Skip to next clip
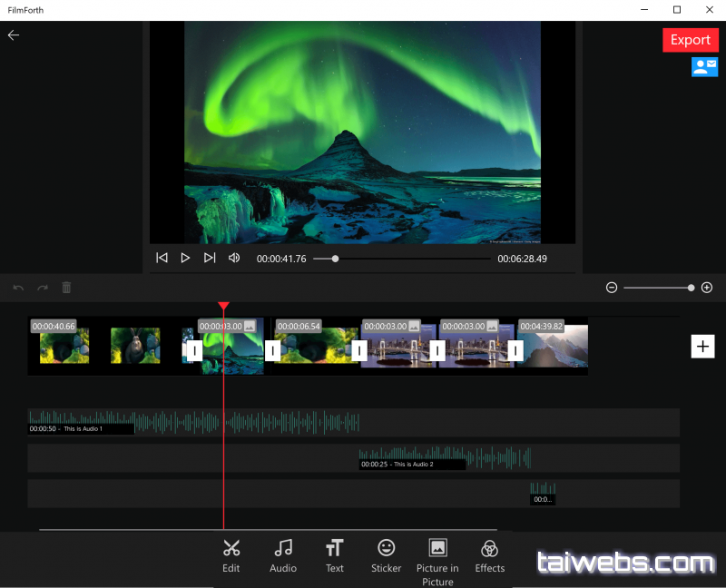726x588 pixels. point(210,258)
